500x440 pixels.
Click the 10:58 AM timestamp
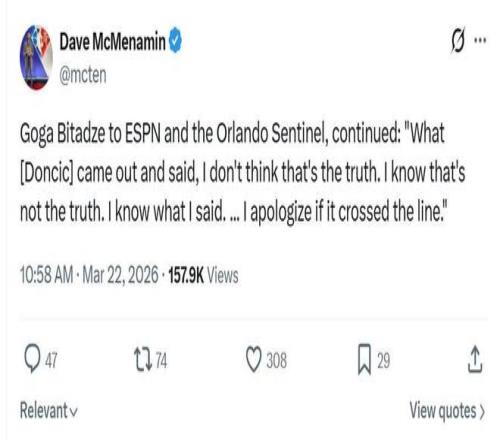[46, 275]
